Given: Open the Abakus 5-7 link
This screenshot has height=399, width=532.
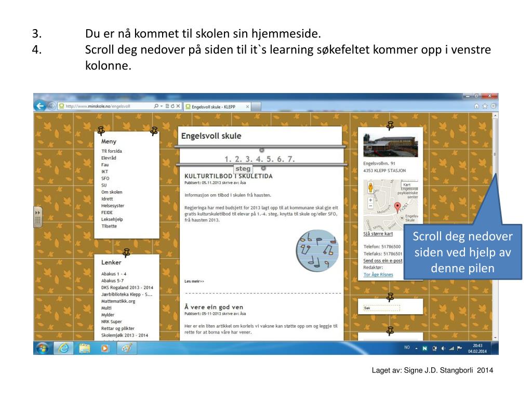Looking at the screenshot, I should pos(112,281).
